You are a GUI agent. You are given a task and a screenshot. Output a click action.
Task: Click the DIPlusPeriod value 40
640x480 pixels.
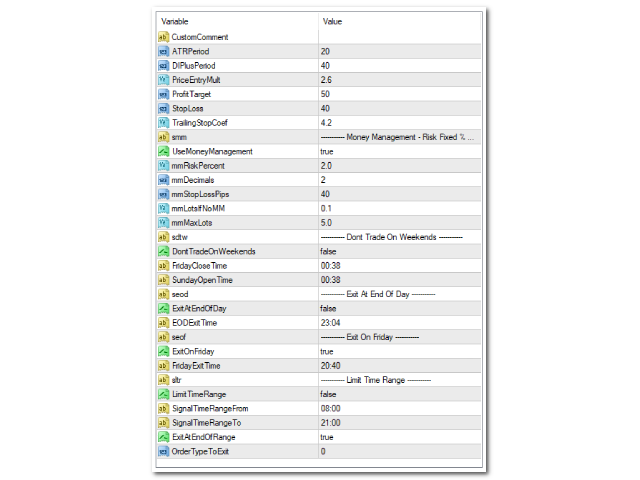(x=325, y=66)
